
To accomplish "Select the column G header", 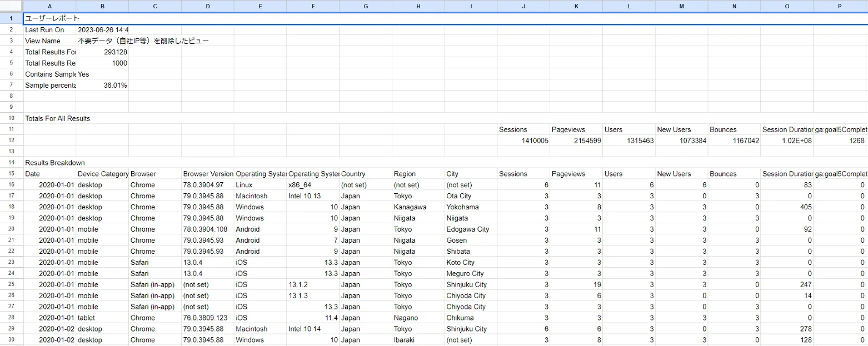I will [x=365, y=6].
